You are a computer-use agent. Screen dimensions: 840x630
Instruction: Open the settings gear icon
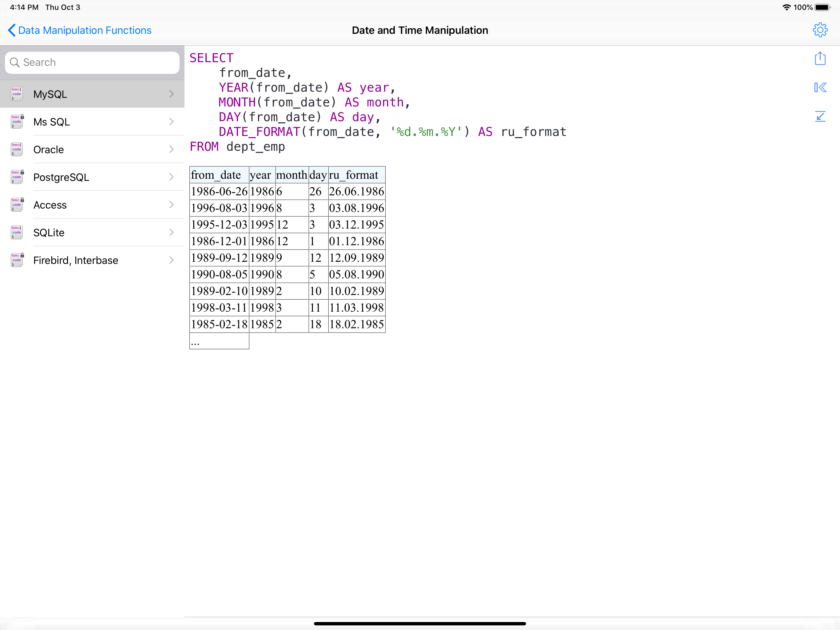(820, 30)
